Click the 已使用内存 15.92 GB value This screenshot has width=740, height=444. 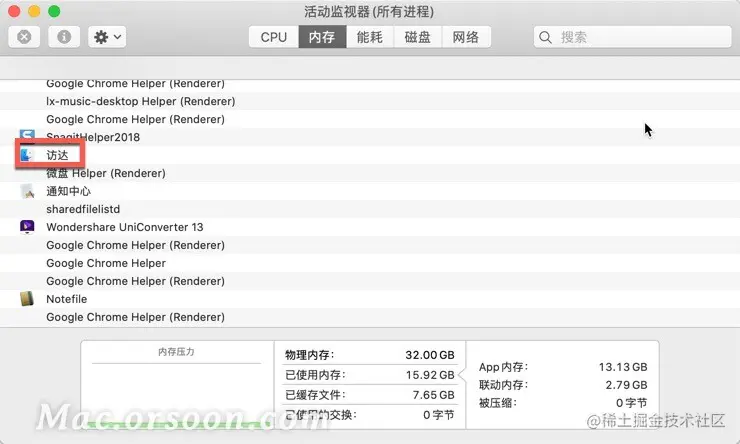click(430, 375)
